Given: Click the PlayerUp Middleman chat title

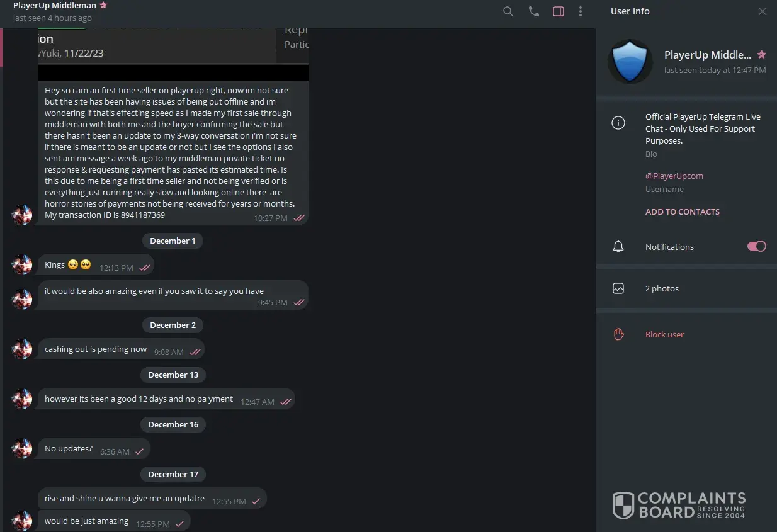Looking at the screenshot, I should tap(55, 5).
